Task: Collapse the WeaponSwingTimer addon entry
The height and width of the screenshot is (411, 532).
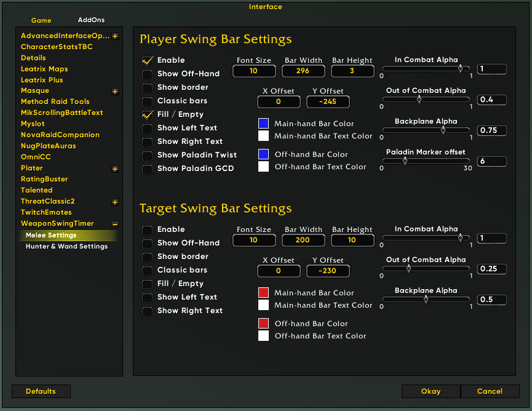Action: [x=115, y=224]
